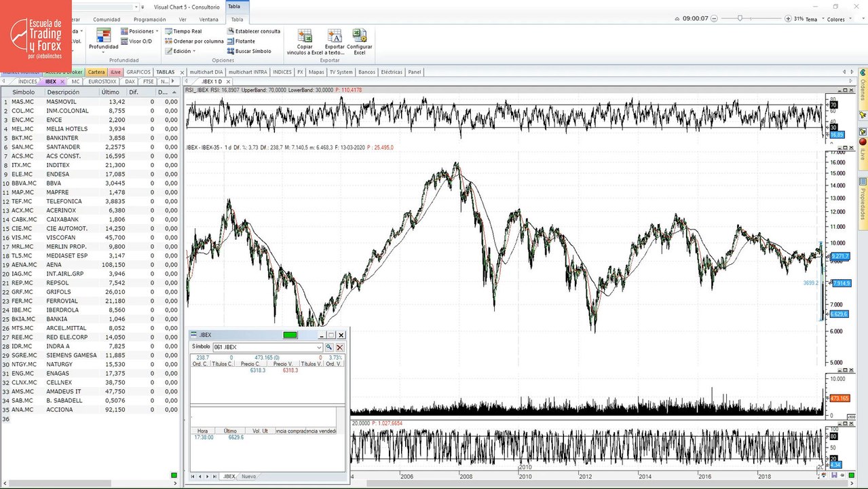Switch to the FX workspace tab
Viewport: 868px width, 489px height.
pyautogui.click(x=300, y=72)
